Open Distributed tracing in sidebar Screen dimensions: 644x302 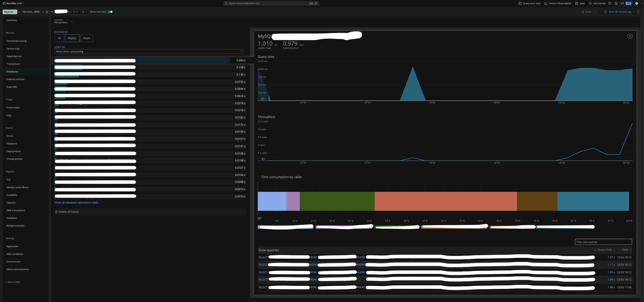pyautogui.click(x=16, y=41)
